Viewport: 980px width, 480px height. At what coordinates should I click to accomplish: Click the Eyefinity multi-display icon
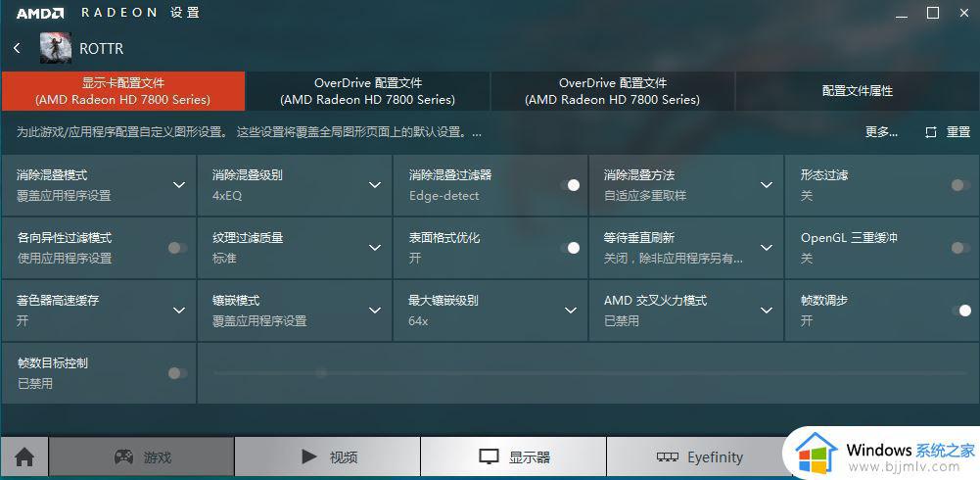click(x=668, y=457)
